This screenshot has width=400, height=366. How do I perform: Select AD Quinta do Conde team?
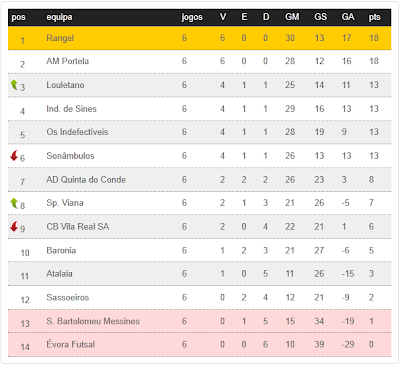point(86,180)
